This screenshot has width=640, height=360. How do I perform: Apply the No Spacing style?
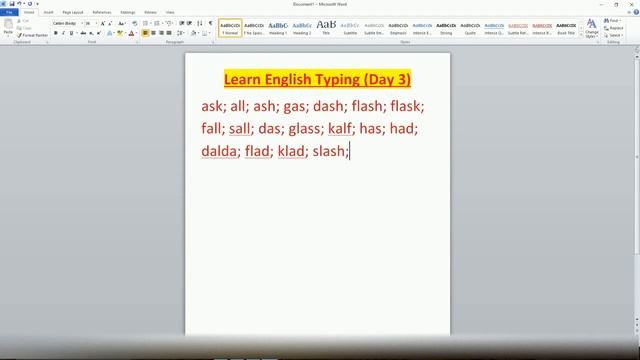click(254, 28)
